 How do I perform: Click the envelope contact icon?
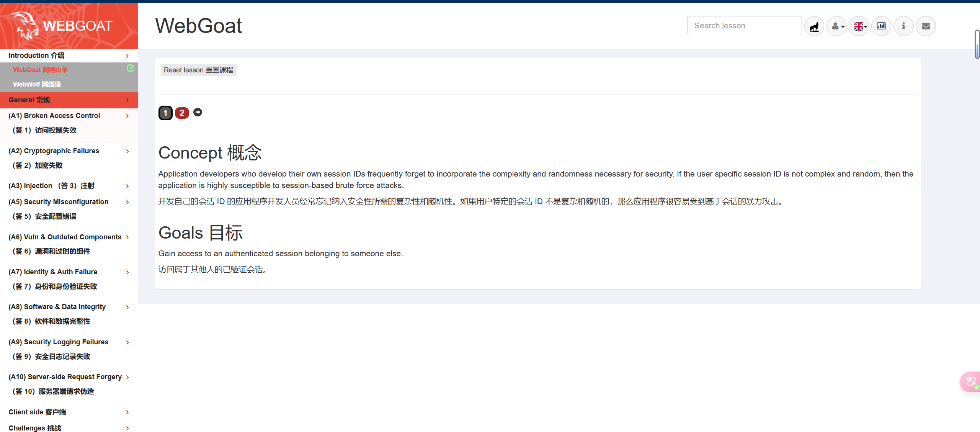click(926, 26)
